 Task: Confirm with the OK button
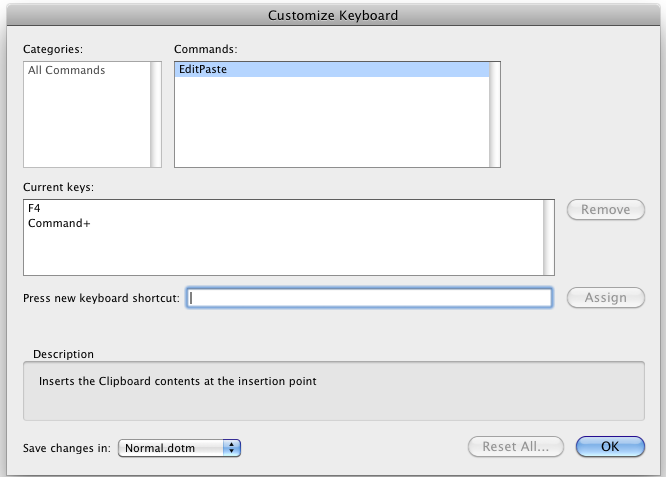coord(610,447)
